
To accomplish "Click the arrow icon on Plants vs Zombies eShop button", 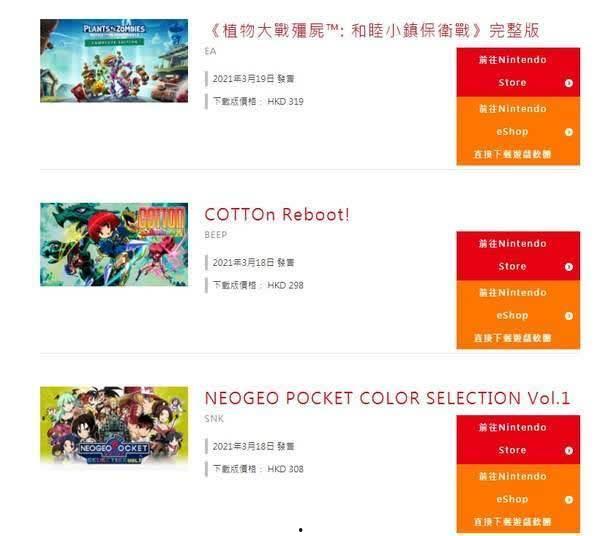I will coord(569,132).
